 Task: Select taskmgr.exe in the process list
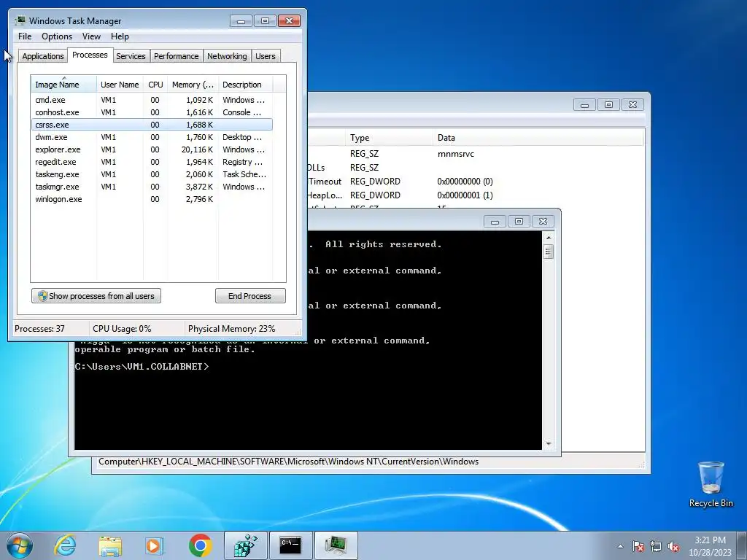point(152,187)
